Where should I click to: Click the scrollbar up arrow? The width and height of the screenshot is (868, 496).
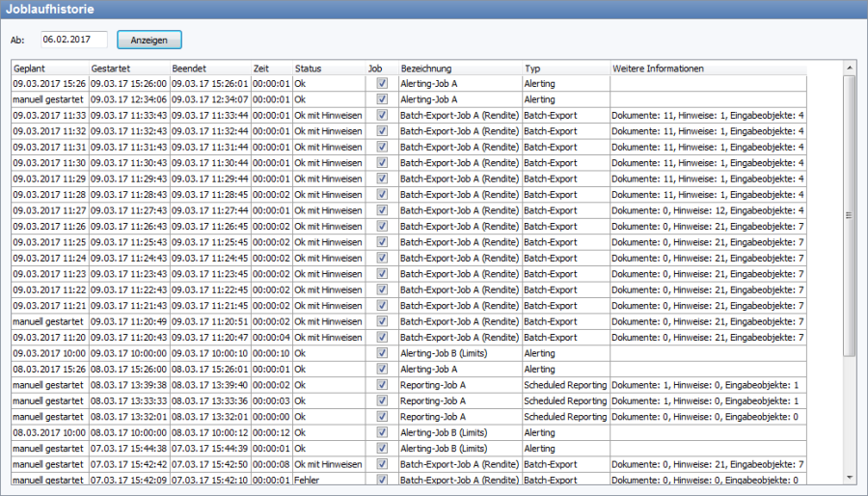coord(849,68)
